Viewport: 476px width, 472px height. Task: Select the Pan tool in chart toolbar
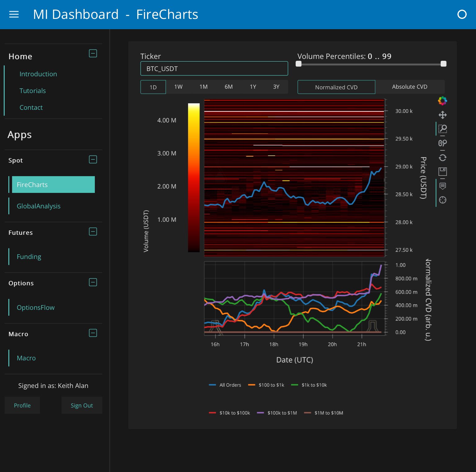point(443,115)
